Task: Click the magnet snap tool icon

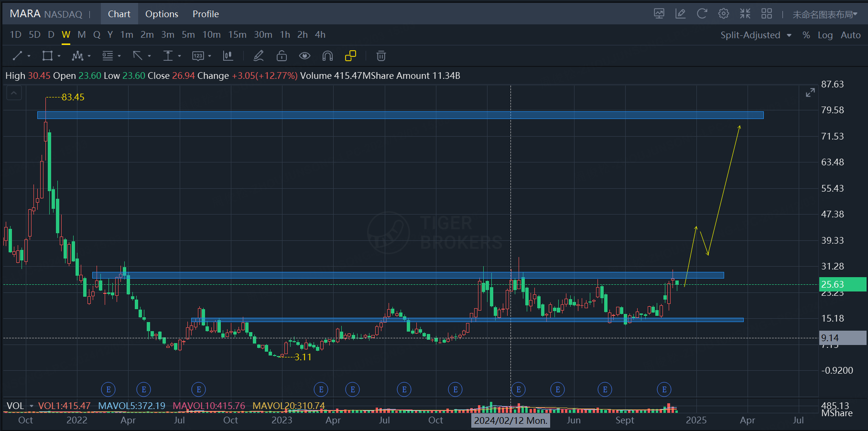Action: coord(327,56)
